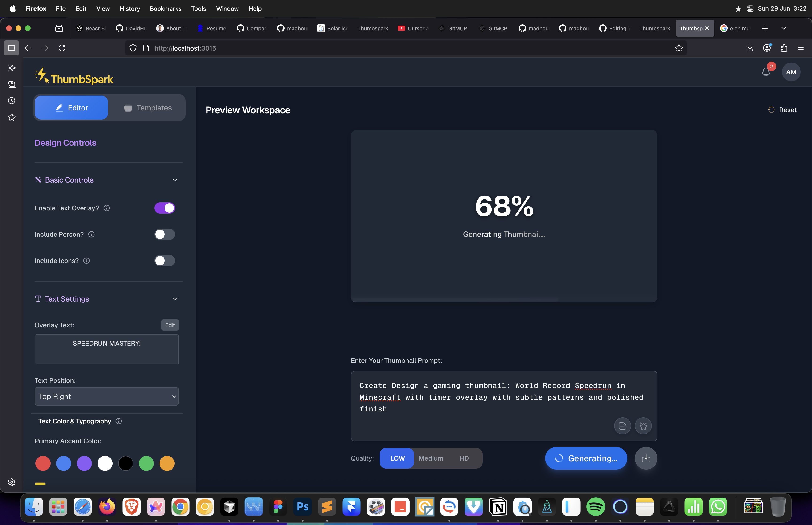
Task: Open the Bookmarks menu in menu bar
Action: 165,8
